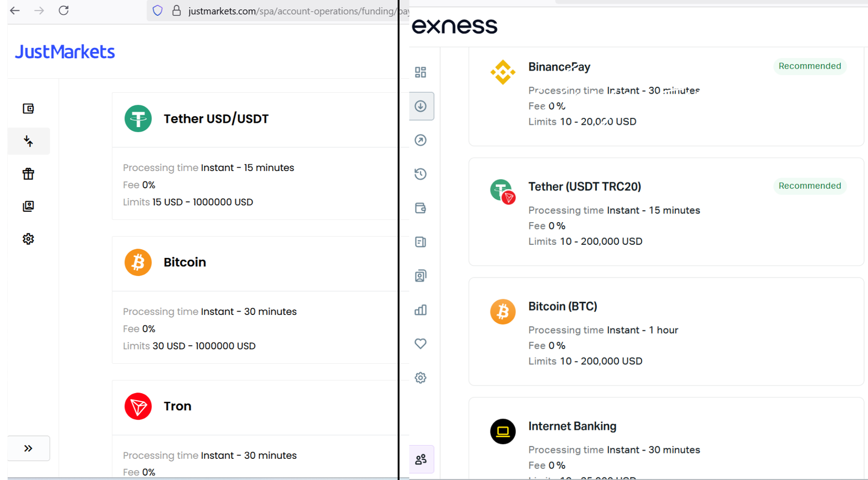Open JustMarkets gift bonuses icon
868x480 pixels.
pyautogui.click(x=28, y=174)
